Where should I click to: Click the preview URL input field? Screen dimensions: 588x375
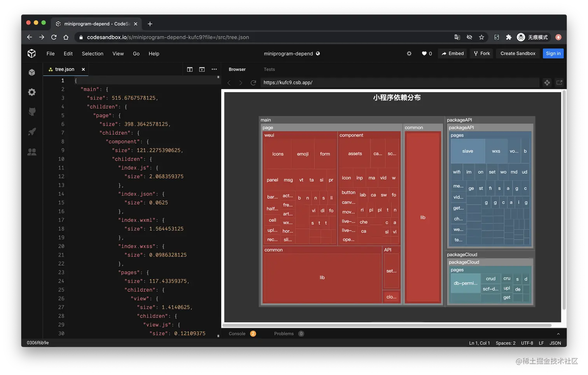[x=400, y=82]
